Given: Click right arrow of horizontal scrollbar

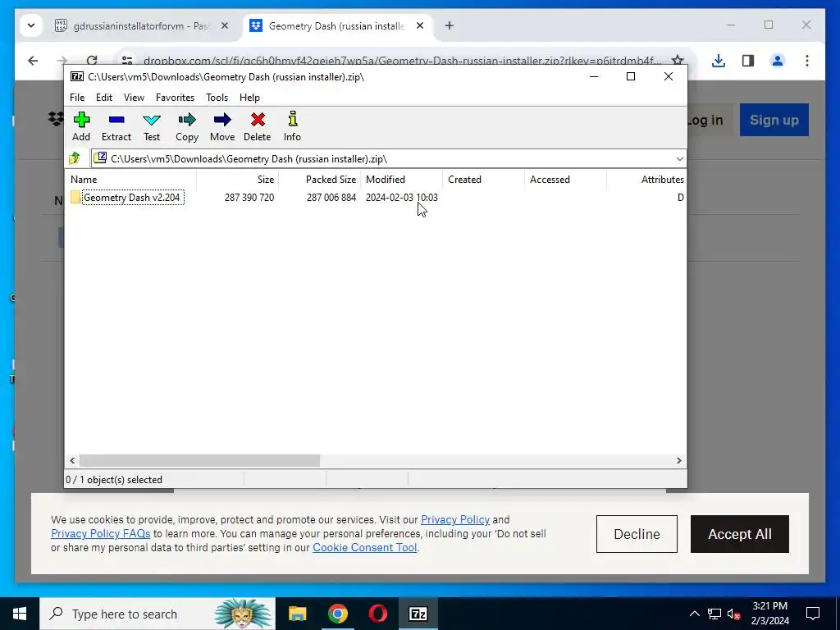Looking at the screenshot, I should pos(678,461).
